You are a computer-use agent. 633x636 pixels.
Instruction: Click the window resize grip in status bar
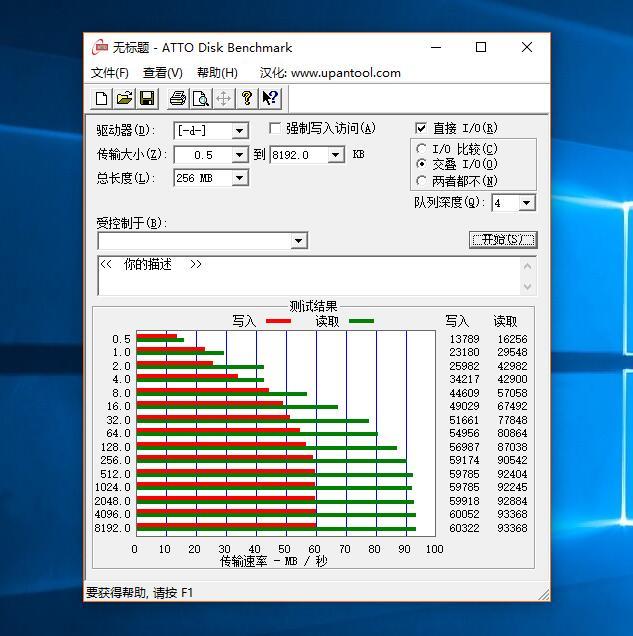[x=543, y=594]
